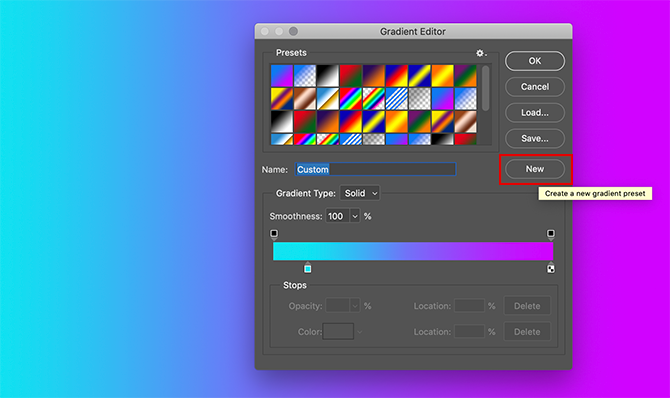Click the presets list scrollbar

(x=485, y=89)
